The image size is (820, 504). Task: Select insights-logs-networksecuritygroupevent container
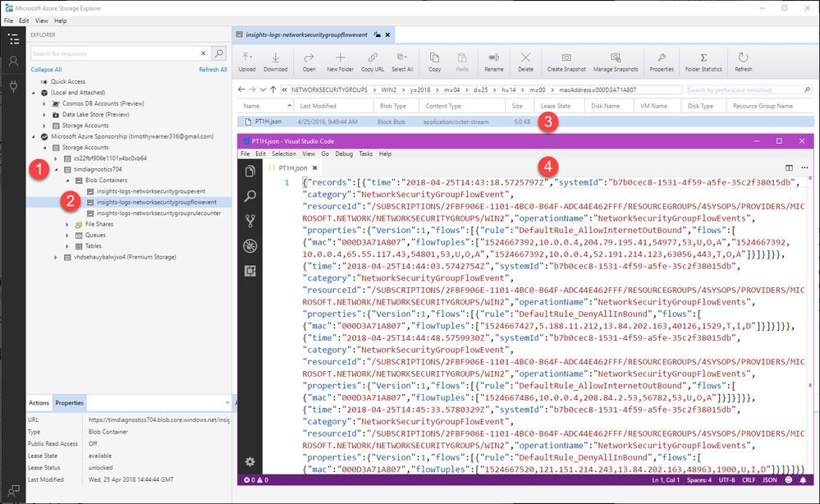point(150,191)
